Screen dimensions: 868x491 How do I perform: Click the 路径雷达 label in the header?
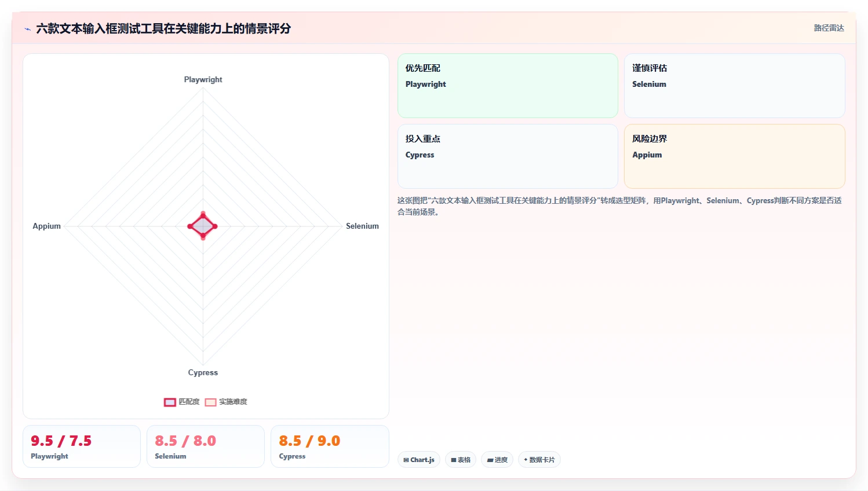[x=829, y=28]
